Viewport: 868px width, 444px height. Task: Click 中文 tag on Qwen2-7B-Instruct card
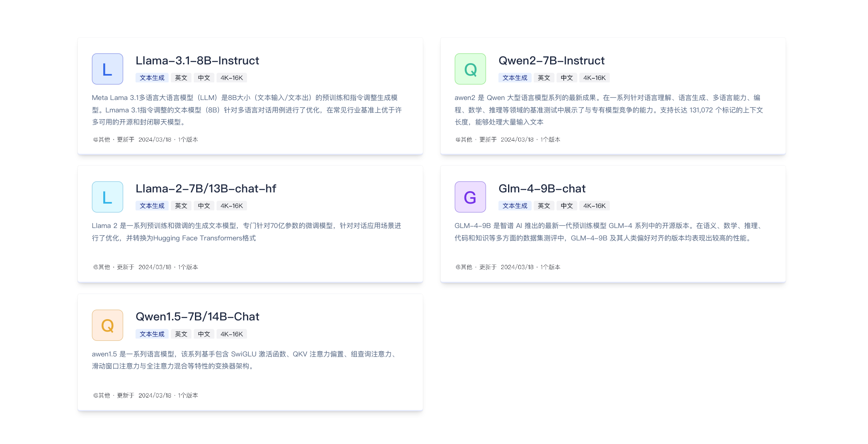pyautogui.click(x=567, y=78)
